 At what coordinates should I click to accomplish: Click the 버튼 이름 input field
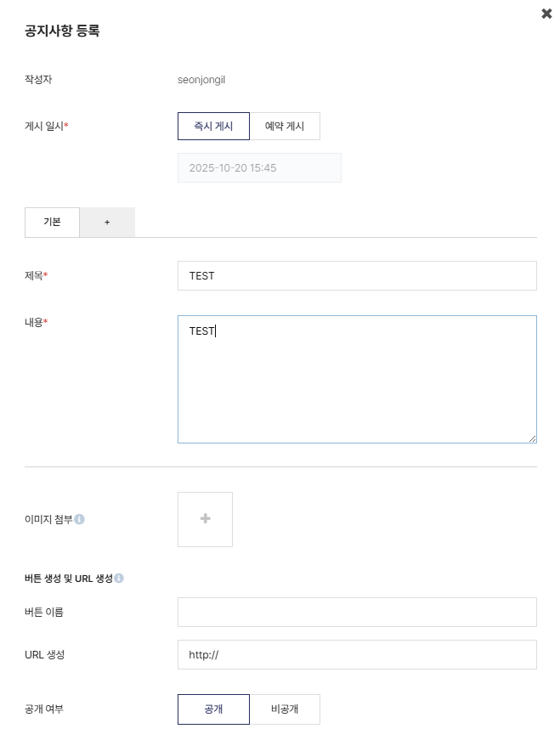point(357,612)
